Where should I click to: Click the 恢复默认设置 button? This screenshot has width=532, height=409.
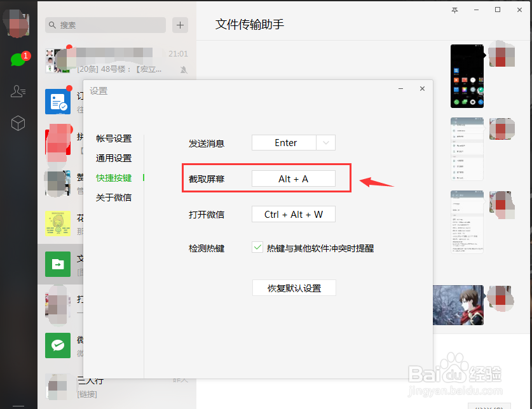(x=294, y=288)
